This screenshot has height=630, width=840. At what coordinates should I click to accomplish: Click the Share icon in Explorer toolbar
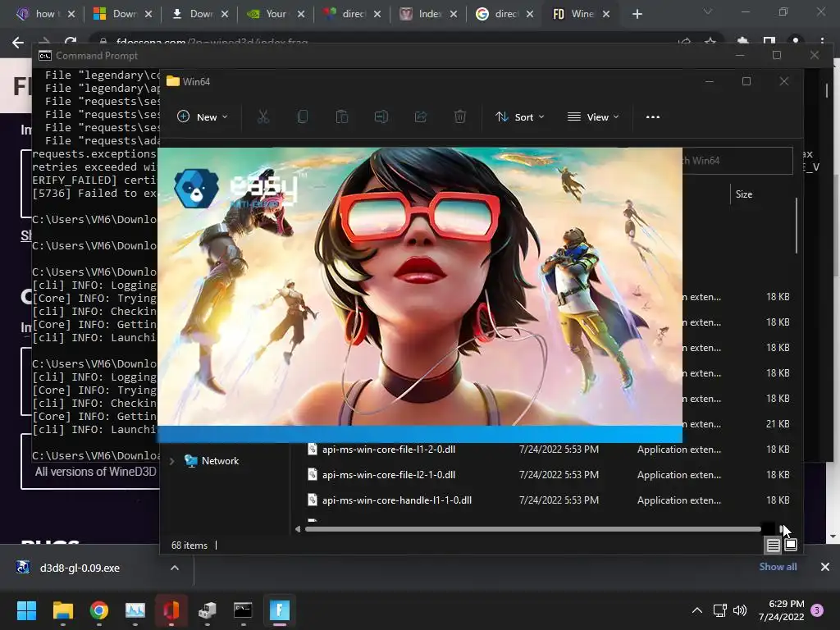click(421, 116)
